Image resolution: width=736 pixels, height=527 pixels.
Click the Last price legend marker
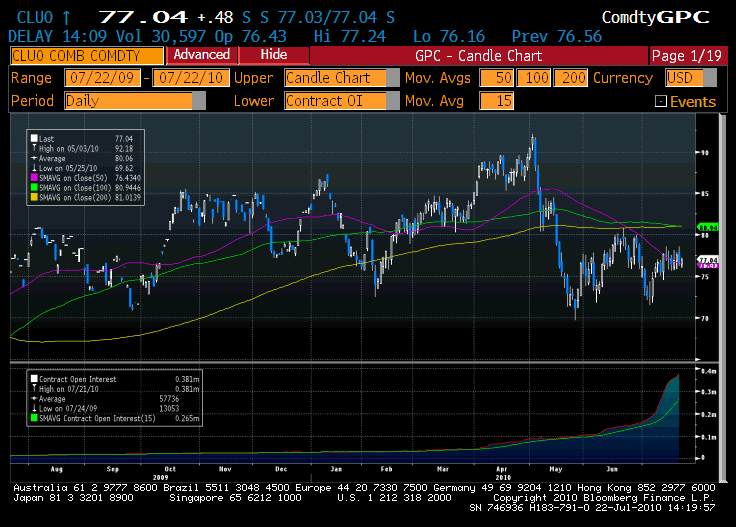tap(34, 139)
